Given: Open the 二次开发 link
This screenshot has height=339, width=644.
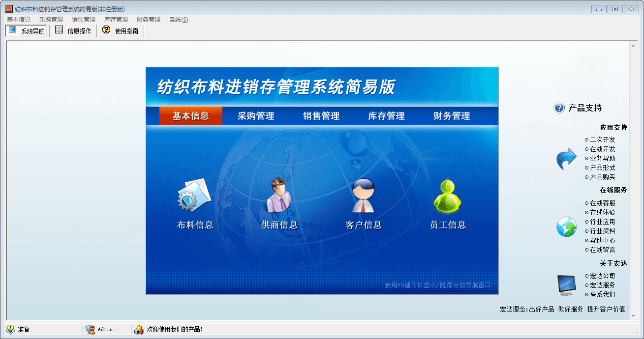Looking at the screenshot, I should click(x=603, y=140).
